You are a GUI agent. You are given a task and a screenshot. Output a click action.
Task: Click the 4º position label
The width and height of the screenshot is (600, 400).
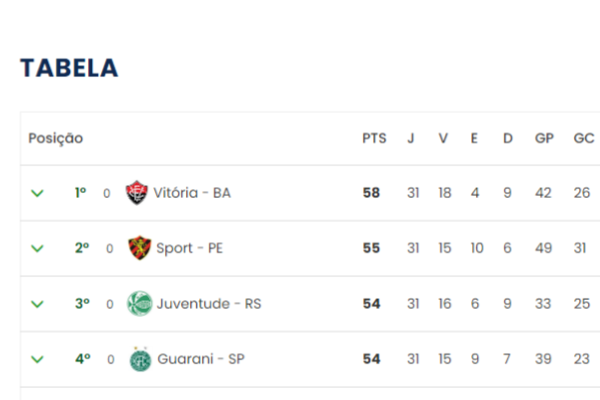83,359
